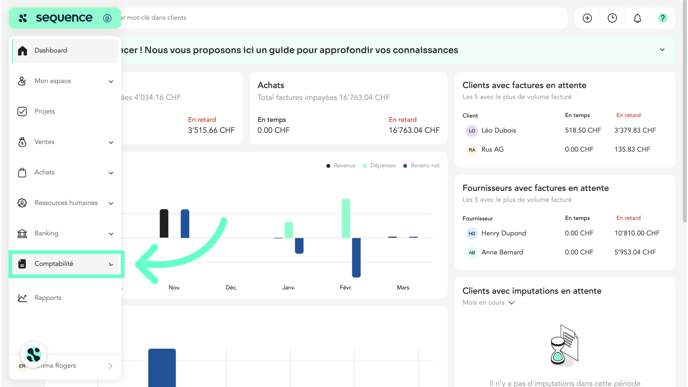The image size is (688, 387).
Task: Open Projets in the sidebar
Action: (x=65, y=111)
